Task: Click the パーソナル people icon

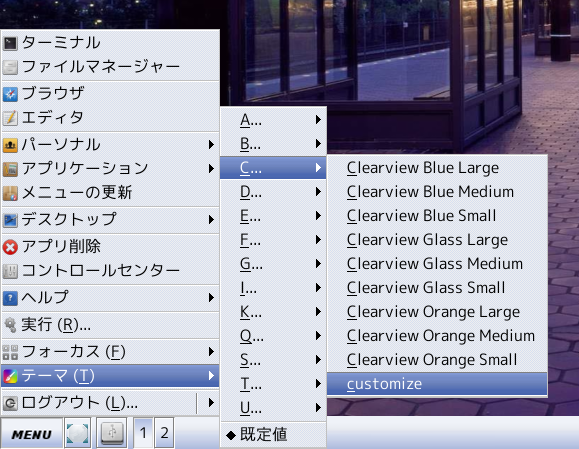Action: (x=10, y=145)
